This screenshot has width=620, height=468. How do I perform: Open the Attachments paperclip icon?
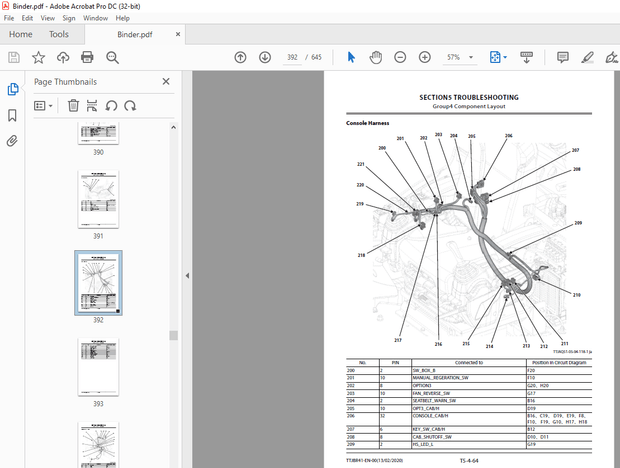click(12, 141)
